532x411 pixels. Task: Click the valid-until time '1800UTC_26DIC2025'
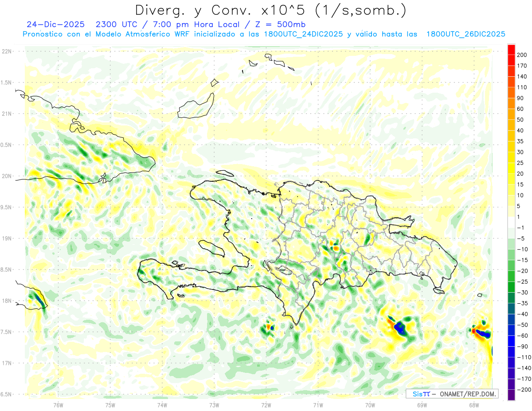tap(465, 34)
